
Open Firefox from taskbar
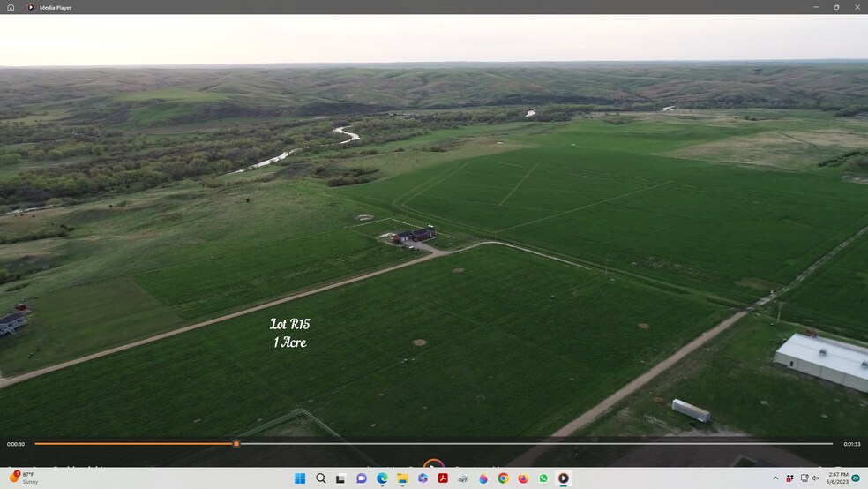tap(523, 478)
